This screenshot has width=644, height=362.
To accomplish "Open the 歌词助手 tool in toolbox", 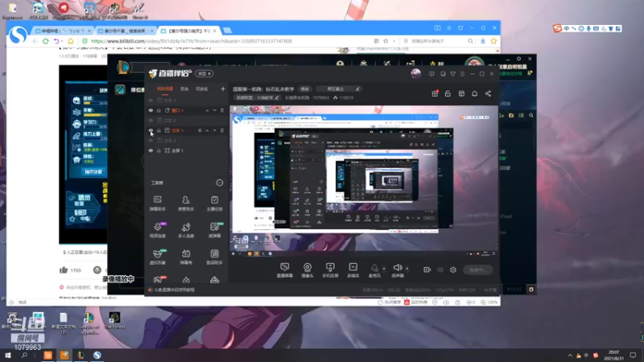I will click(x=214, y=257).
